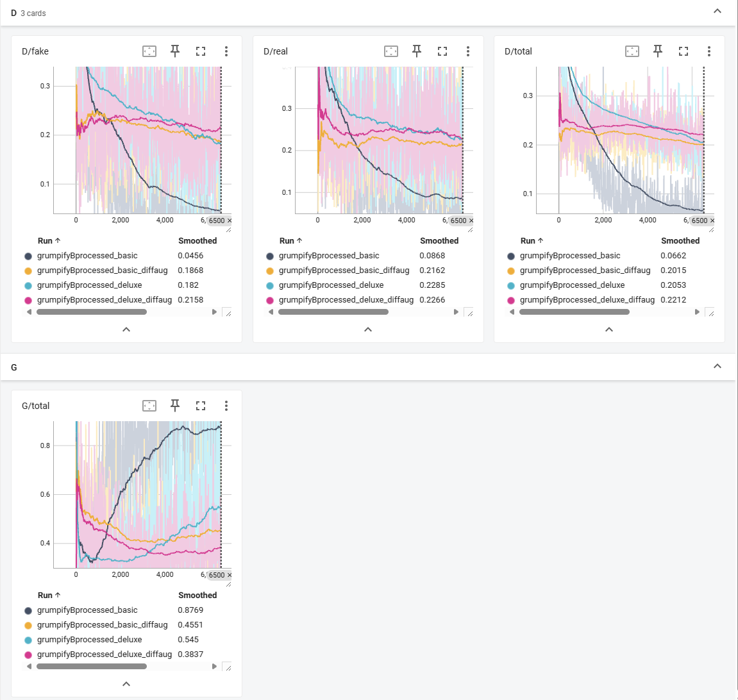Sort D/total table by Smoothed column
Image resolution: width=738 pixels, height=700 pixels.
(x=680, y=241)
